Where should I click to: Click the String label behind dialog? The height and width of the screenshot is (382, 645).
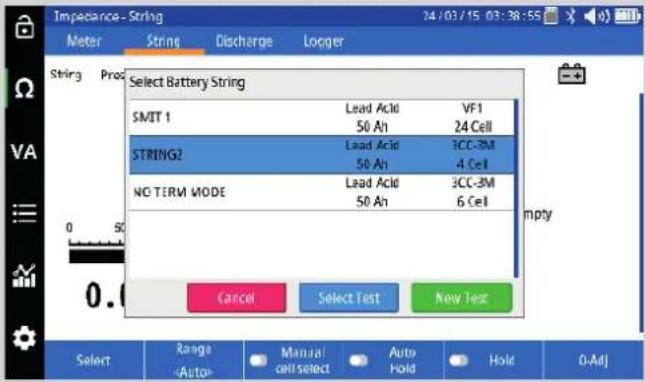pos(66,75)
